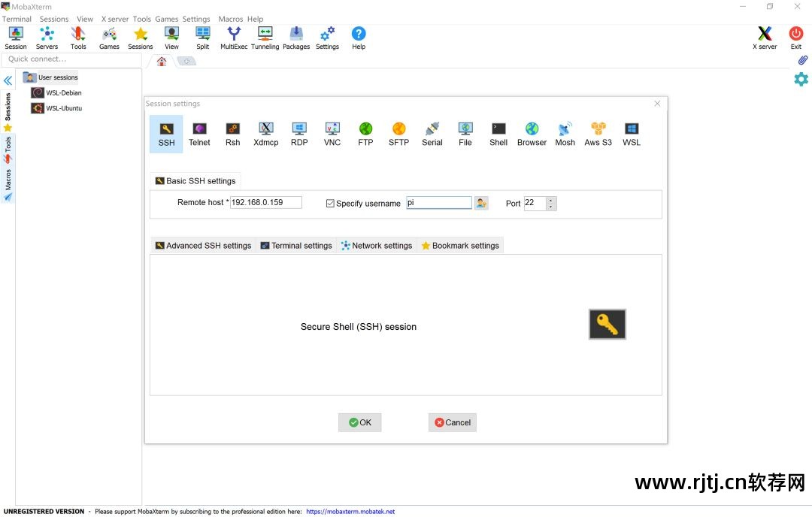
Task: Select the Serial session type
Action: click(x=432, y=134)
